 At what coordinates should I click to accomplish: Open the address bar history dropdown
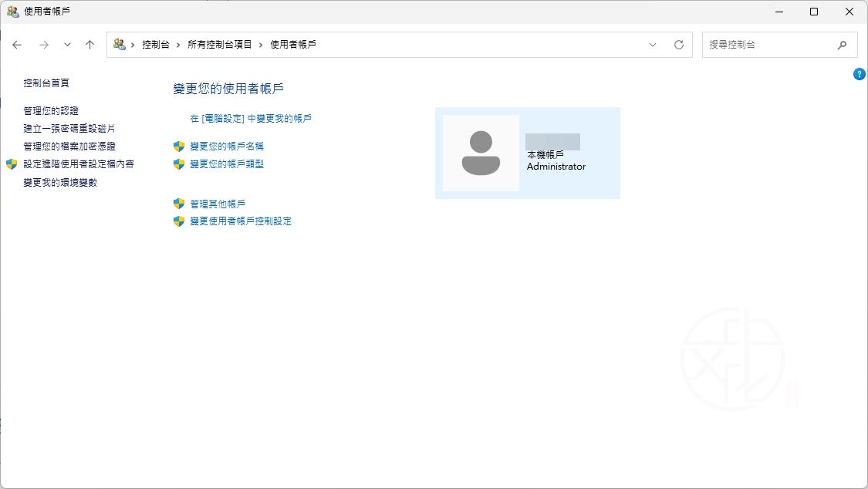[x=653, y=45]
